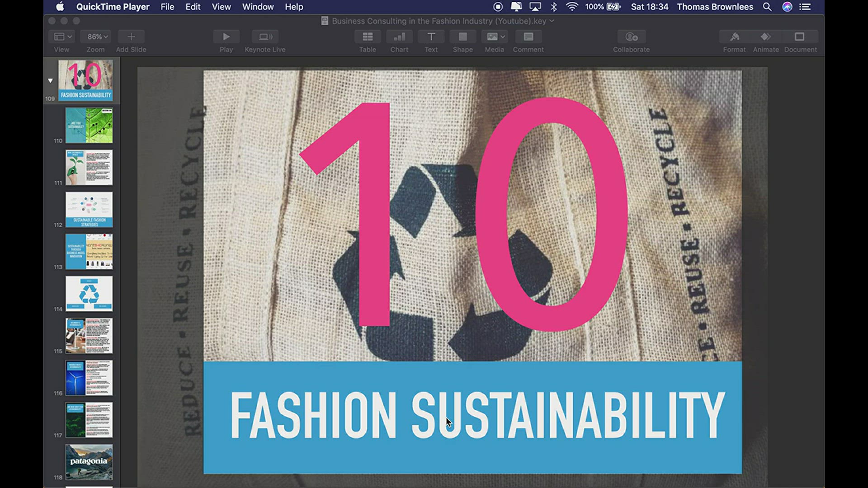868x488 pixels.
Task: Click the Add Slide button
Action: coord(131,37)
